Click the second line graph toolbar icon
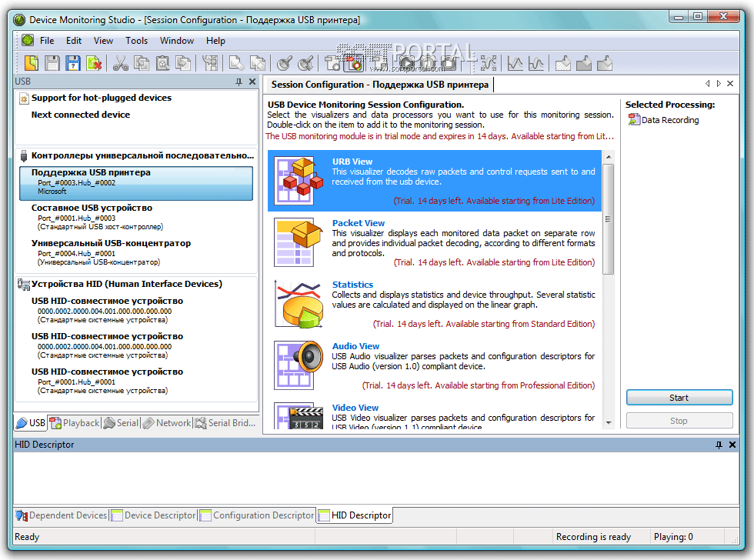Viewport: 754px width, 560px height. pos(535,63)
